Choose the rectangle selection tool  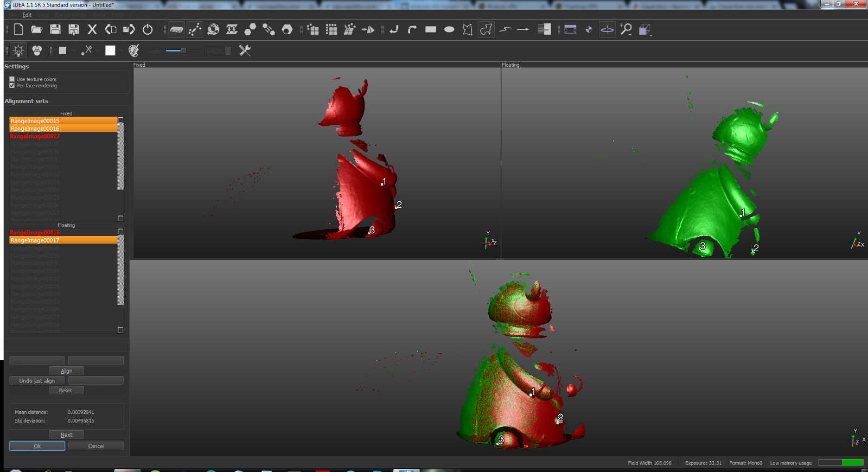[431, 29]
